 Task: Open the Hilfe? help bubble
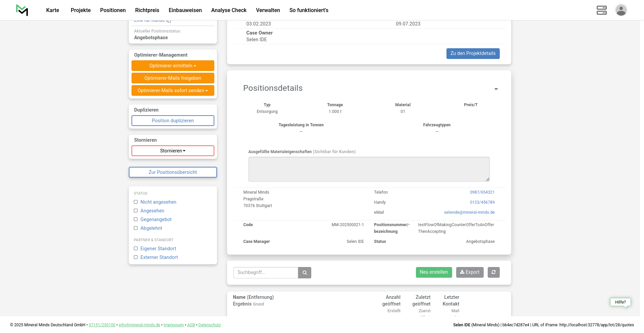620,302
